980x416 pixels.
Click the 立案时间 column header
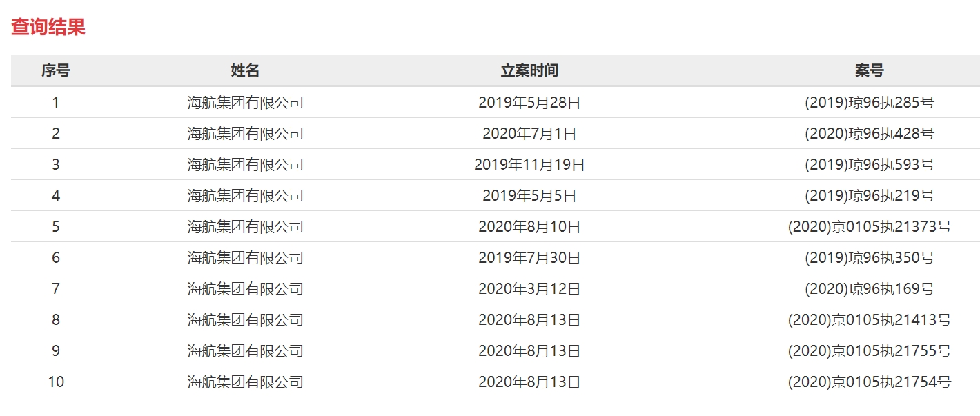[x=529, y=70]
